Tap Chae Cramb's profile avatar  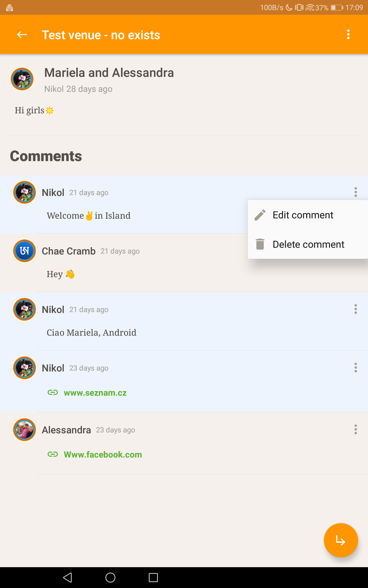coord(25,251)
